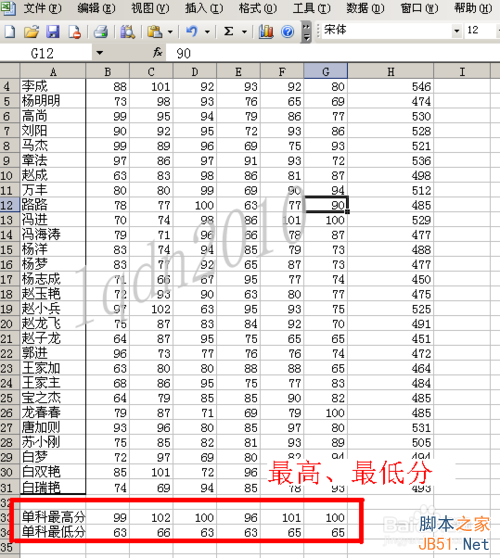Click the total cell 546
Screen dimensions: 500x558
[391, 86]
